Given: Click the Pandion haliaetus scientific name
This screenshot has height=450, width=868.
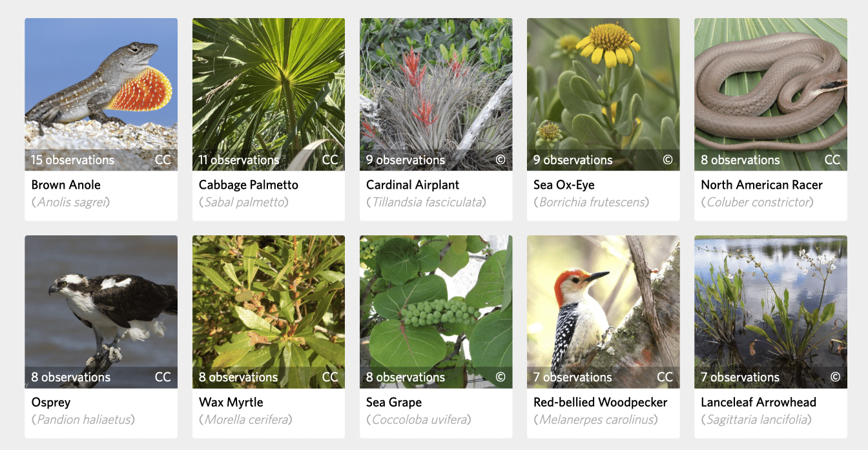Looking at the screenshot, I should point(83,420).
